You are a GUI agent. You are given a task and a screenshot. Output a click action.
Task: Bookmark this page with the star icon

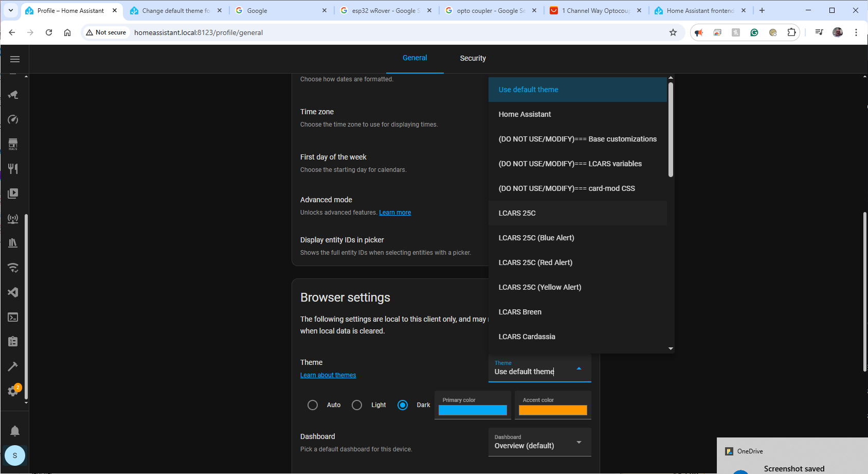(673, 32)
